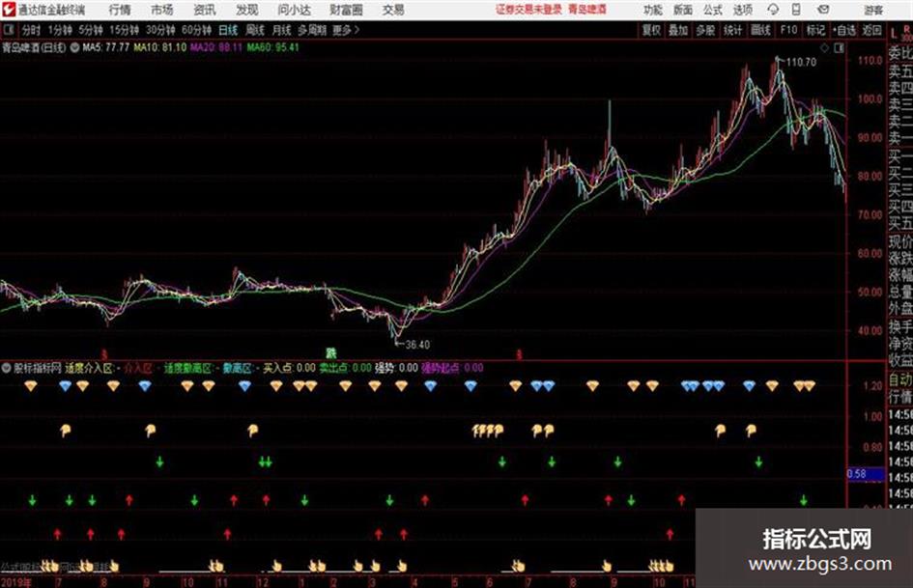Click the green MA60: 95.41 value
The width and height of the screenshot is (913, 588).
[x=272, y=47]
